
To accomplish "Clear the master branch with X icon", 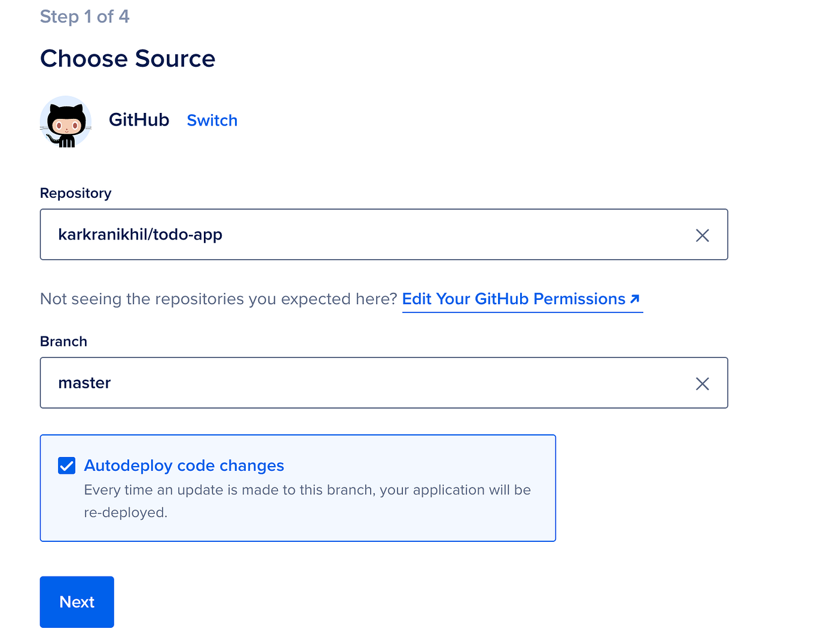I will 702,384.
